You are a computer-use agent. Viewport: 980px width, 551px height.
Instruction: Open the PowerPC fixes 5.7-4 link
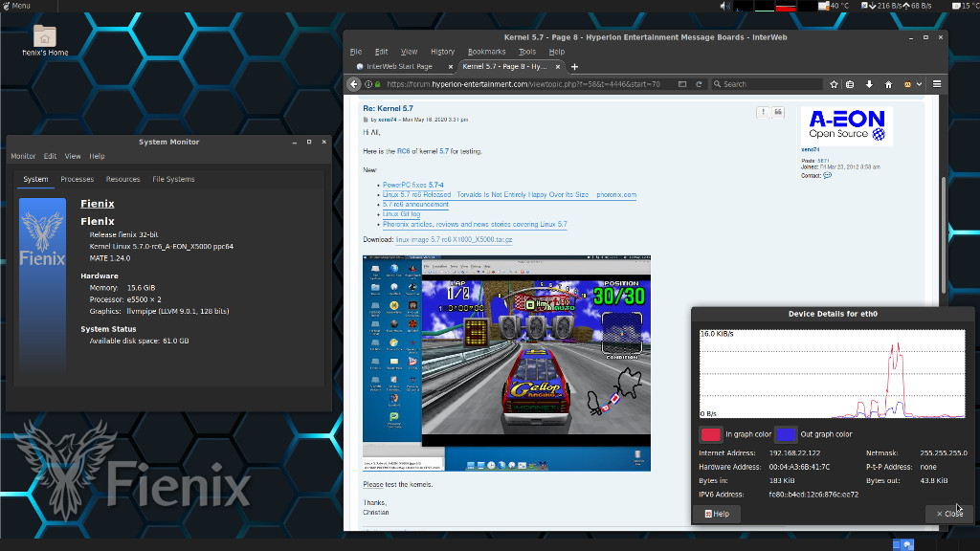(x=413, y=185)
